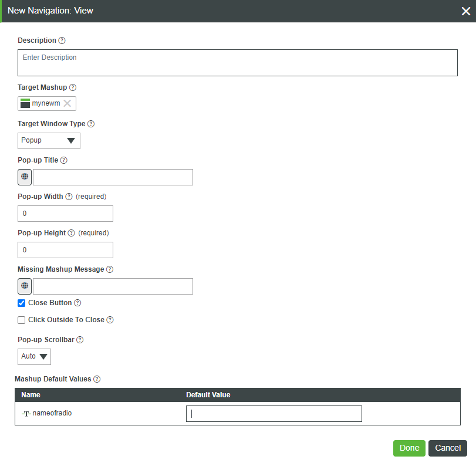Open localization globe for Pop-up Title
The image size is (476, 463).
click(25, 177)
